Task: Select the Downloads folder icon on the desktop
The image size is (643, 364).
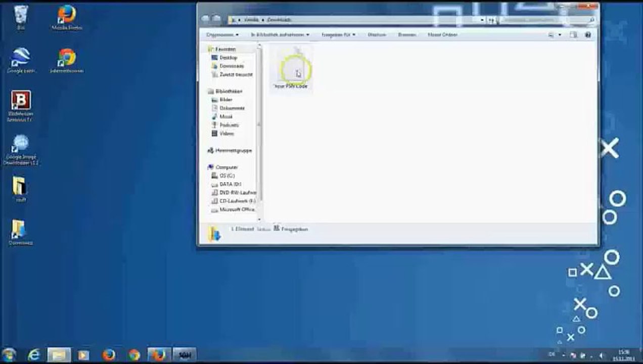Action: (20, 233)
